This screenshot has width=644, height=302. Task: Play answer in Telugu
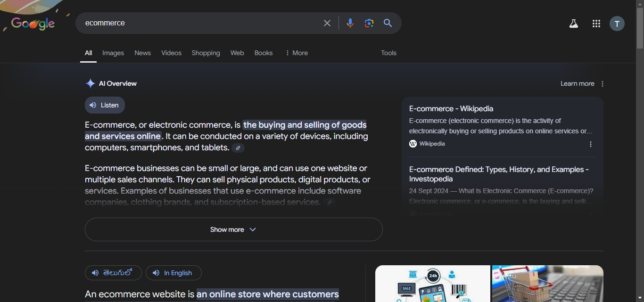point(113,273)
